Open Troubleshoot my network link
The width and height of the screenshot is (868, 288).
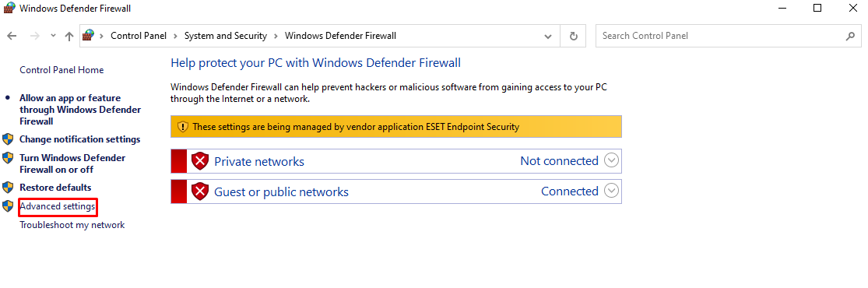pyautogui.click(x=72, y=226)
